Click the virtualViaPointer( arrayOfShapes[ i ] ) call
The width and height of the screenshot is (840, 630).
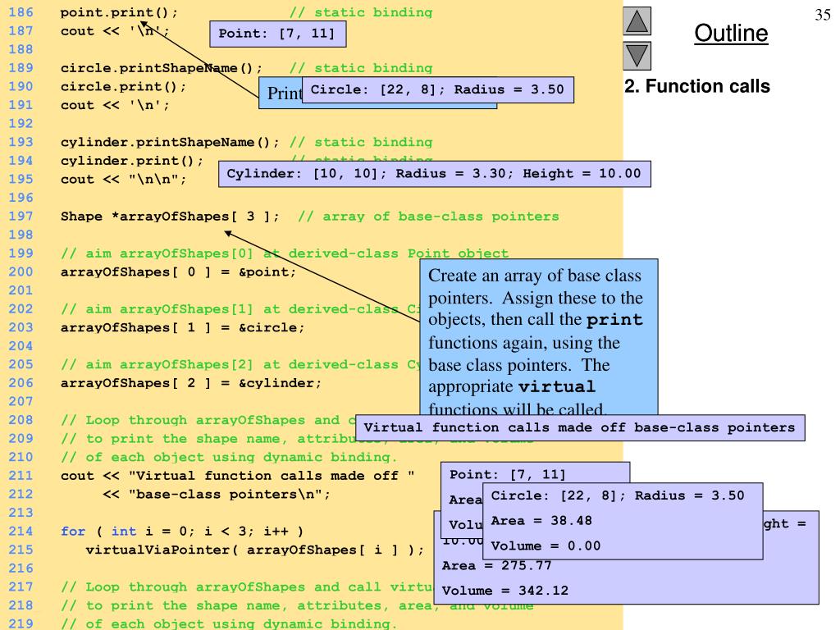click(254, 550)
